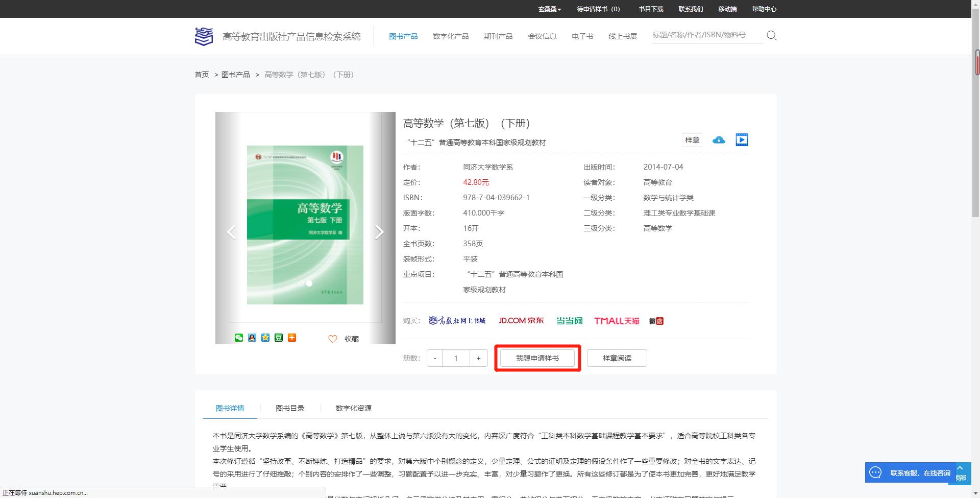980x498 pixels.
Task: Increase copy count with plus stepper
Action: click(x=478, y=358)
